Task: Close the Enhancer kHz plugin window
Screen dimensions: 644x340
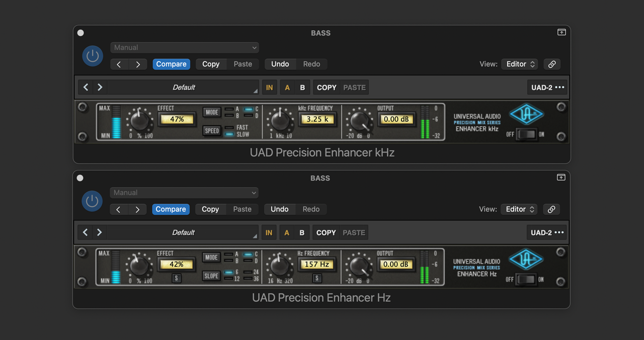Action: (x=80, y=33)
